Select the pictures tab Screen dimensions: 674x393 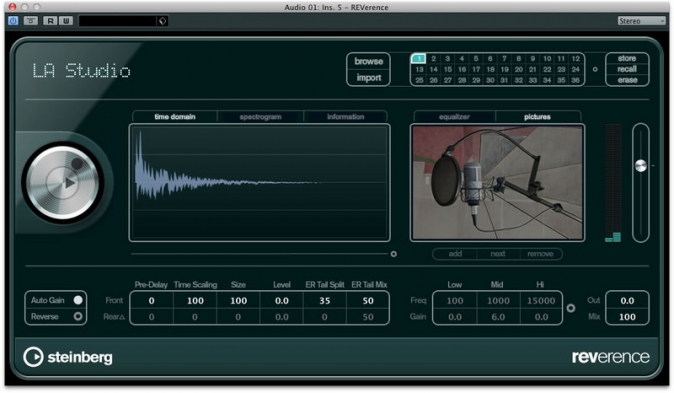537,117
